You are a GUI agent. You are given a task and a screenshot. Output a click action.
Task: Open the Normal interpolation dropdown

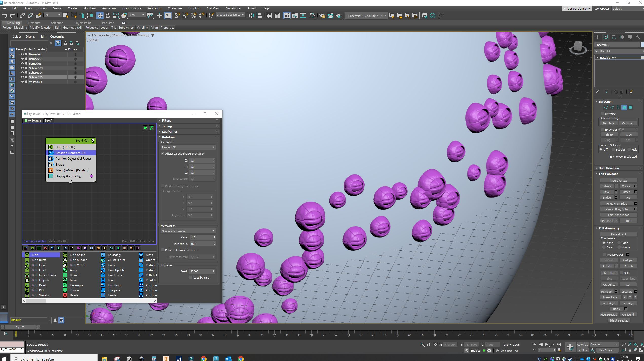pyautogui.click(x=188, y=231)
